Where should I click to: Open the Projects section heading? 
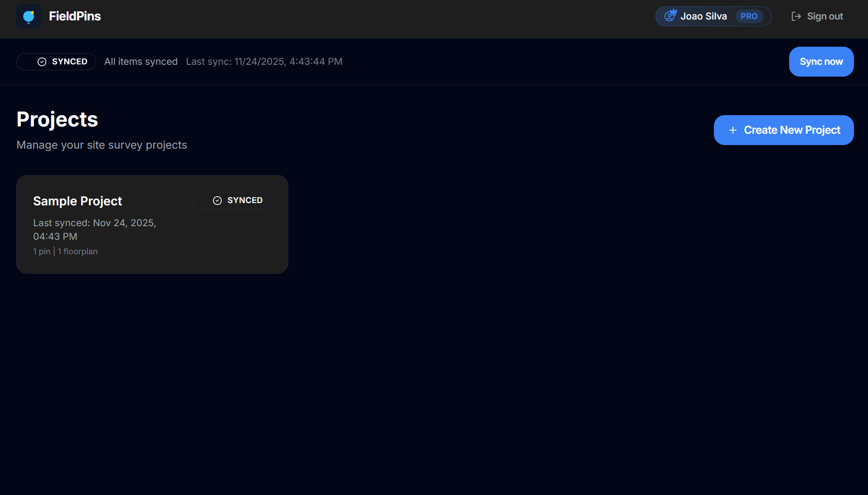(57, 119)
